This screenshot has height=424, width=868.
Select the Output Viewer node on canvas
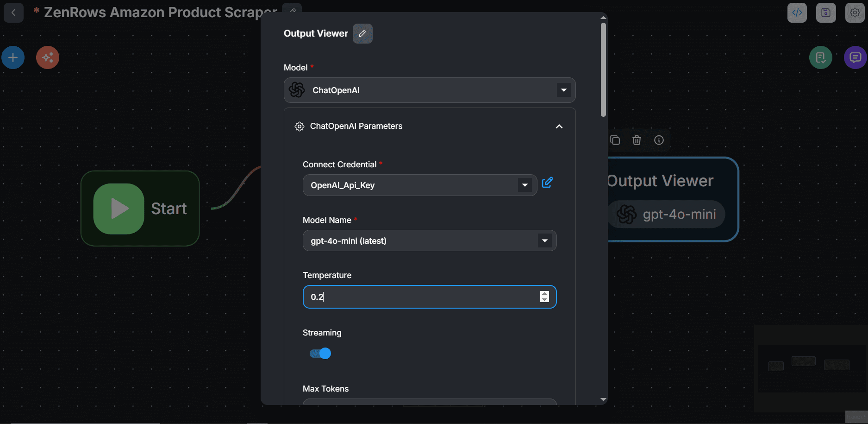point(673,199)
